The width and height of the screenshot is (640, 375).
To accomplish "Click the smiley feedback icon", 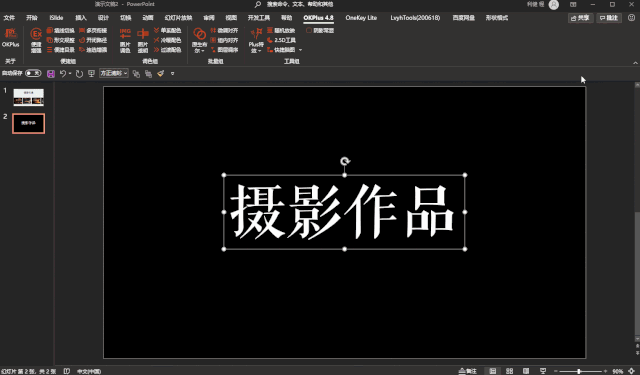I will [631, 18].
